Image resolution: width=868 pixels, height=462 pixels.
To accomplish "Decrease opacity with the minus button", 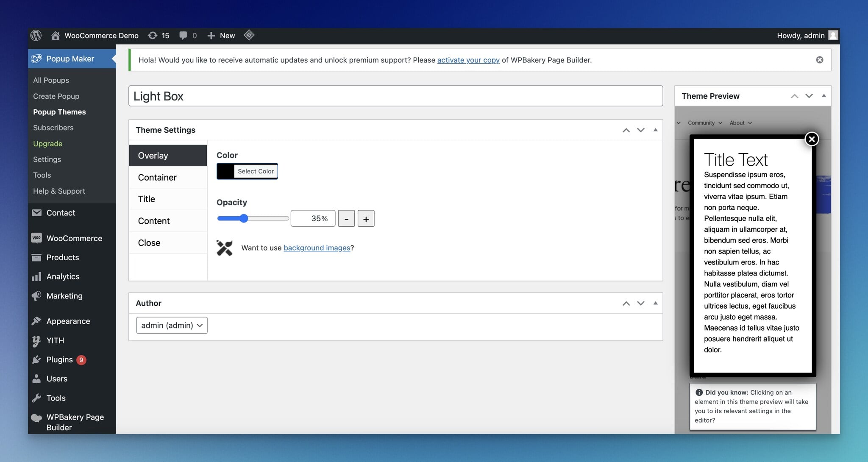I will coord(346,219).
